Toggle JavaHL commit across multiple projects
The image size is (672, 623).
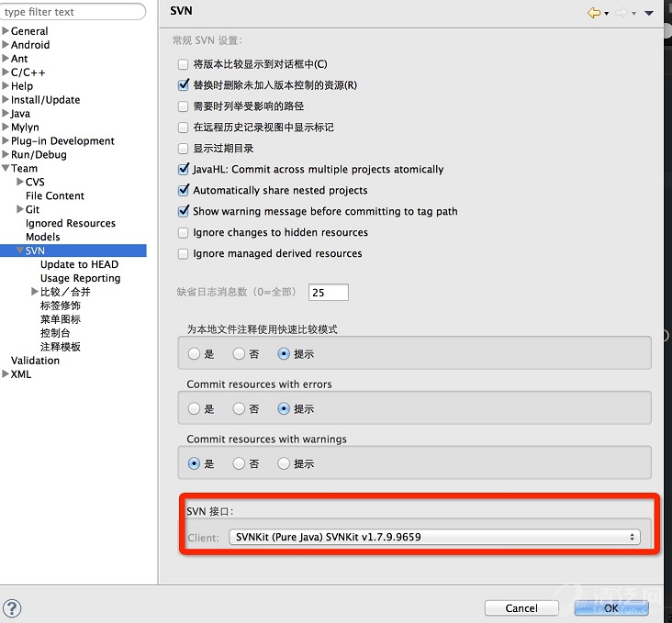click(x=184, y=170)
